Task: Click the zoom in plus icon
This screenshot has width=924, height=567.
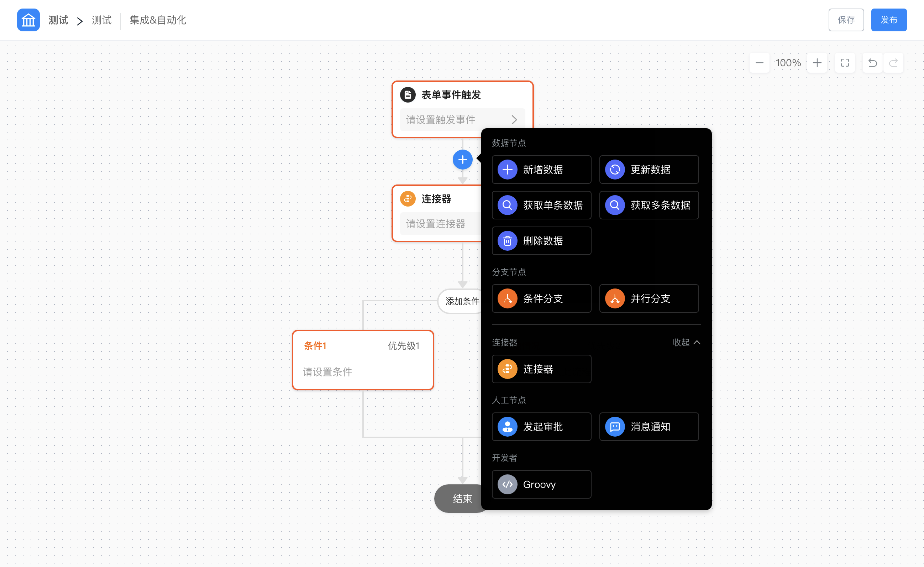Action: [817, 63]
